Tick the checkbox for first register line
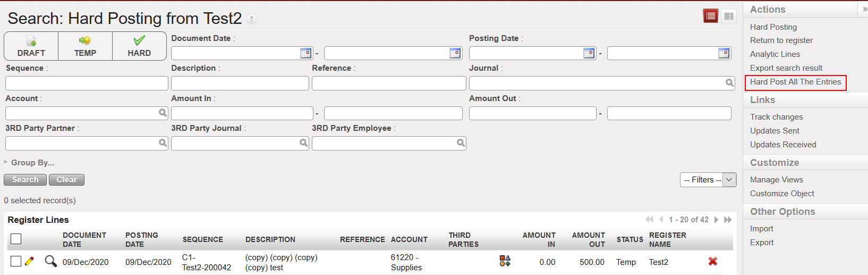 coord(16,261)
